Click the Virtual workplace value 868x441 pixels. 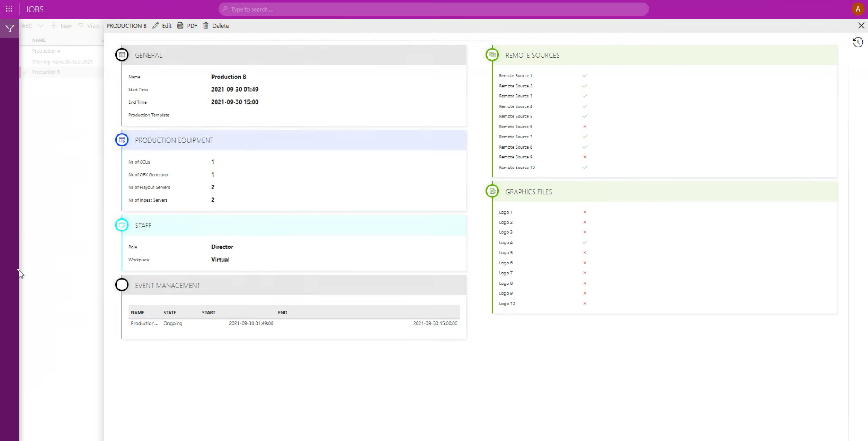pos(220,260)
